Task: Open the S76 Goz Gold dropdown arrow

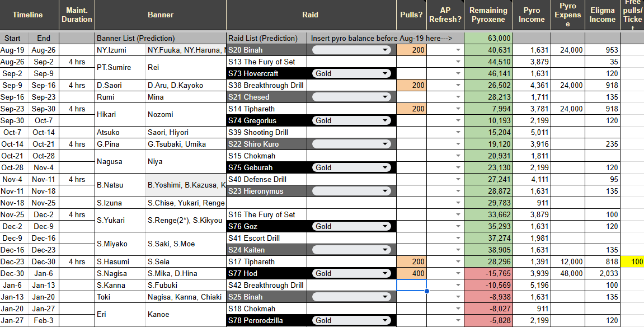Action: click(x=385, y=226)
